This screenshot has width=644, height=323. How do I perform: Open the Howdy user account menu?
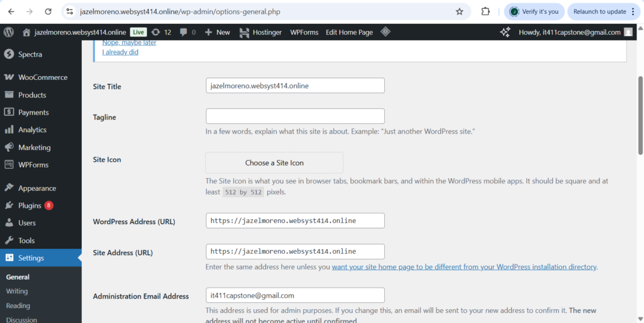click(x=569, y=32)
